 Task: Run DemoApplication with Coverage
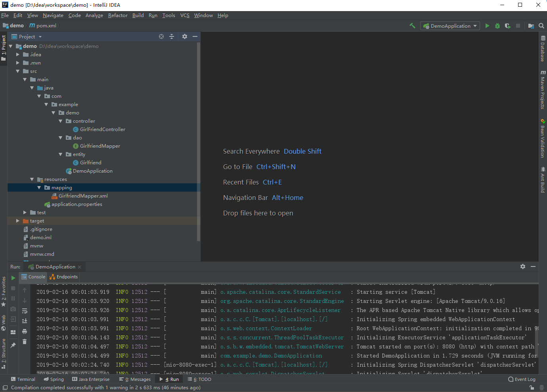point(508,26)
